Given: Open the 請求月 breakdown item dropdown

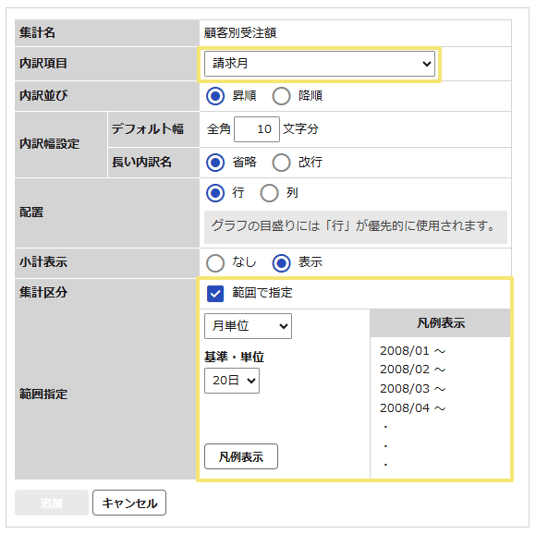Looking at the screenshot, I should coord(319,64).
